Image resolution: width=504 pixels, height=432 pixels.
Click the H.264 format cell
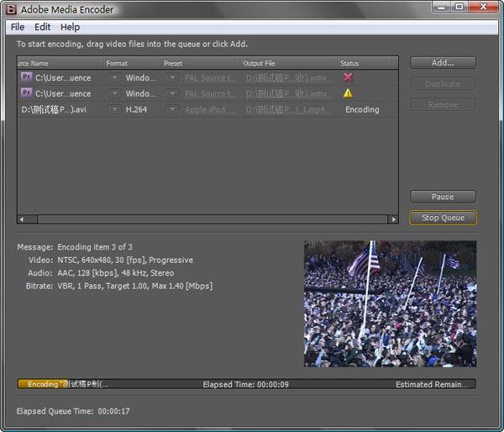[x=136, y=110]
